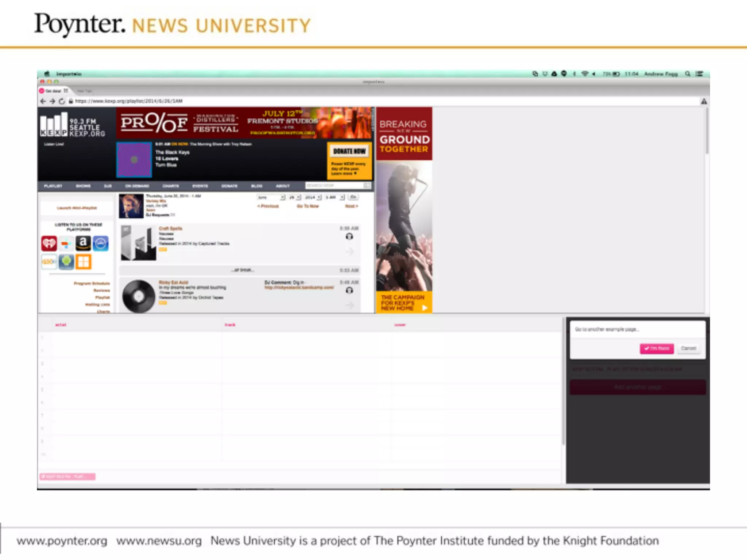
Task: Click the pink I'm there button
Action: [657, 349]
